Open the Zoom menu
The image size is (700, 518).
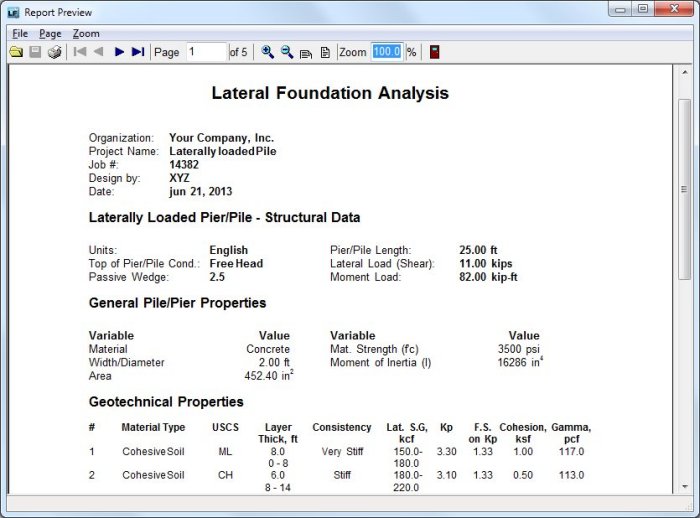86,33
